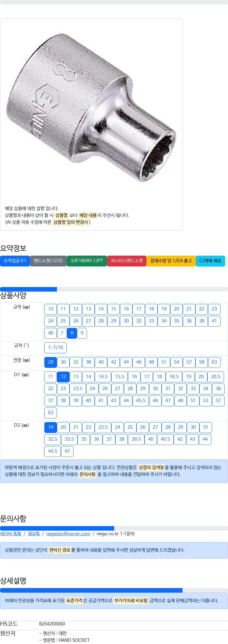Open the 채널톡 link

(34, 533)
